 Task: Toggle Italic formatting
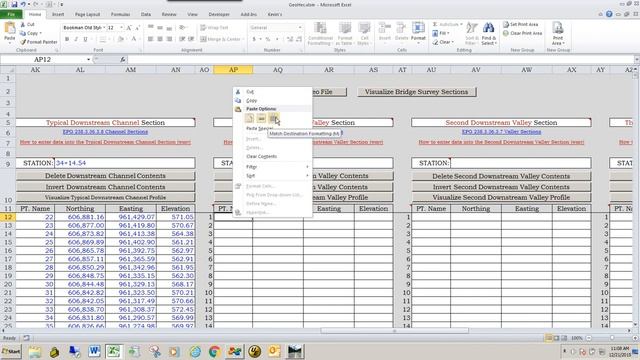(x=76, y=39)
